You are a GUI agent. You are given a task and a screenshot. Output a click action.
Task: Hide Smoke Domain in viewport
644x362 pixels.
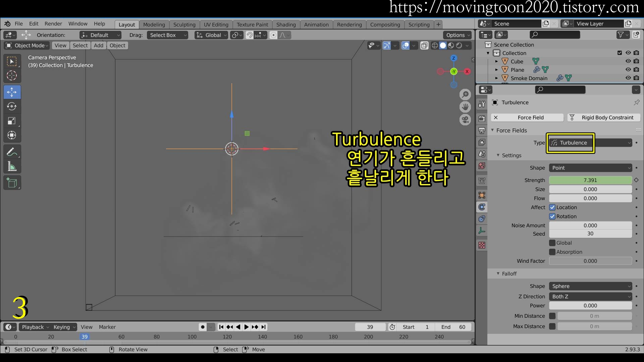click(628, 78)
